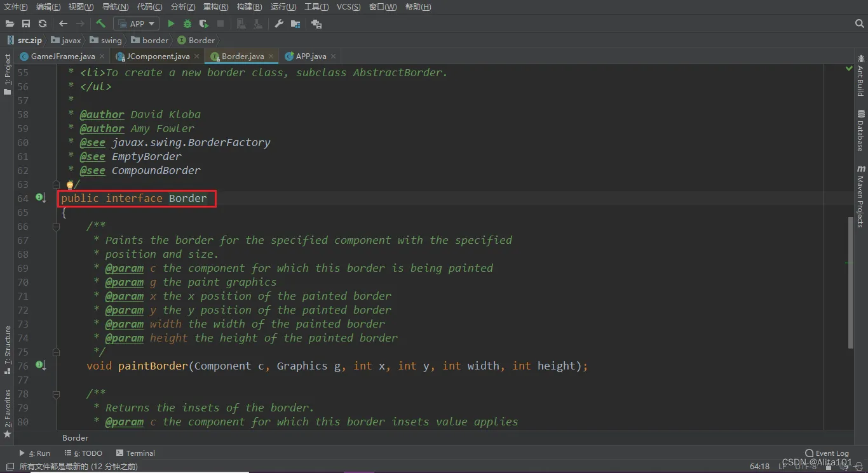868x473 pixels.
Task: Click the Open folder toolbar icon
Action: pos(10,23)
